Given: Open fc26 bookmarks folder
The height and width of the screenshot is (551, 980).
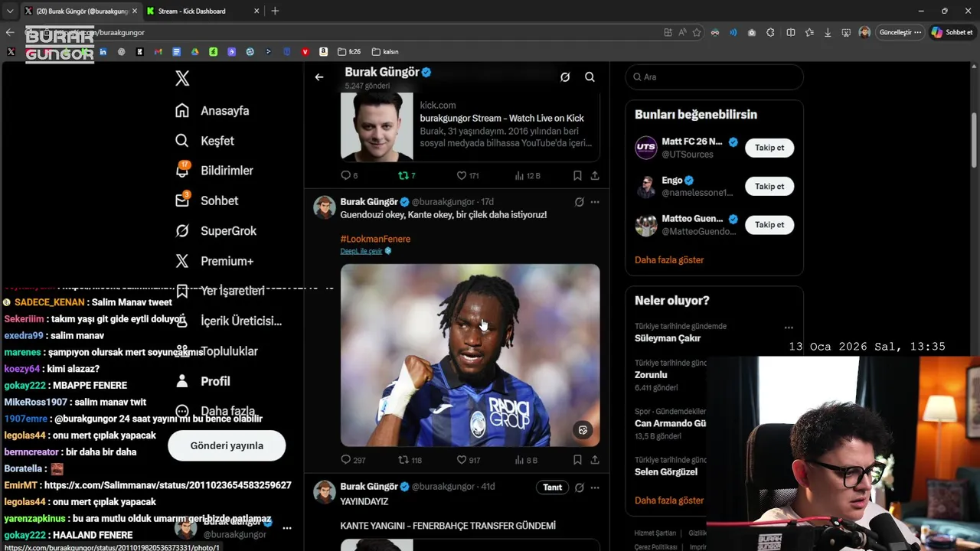Looking at the screenshot, I should [x=349, y=52].
